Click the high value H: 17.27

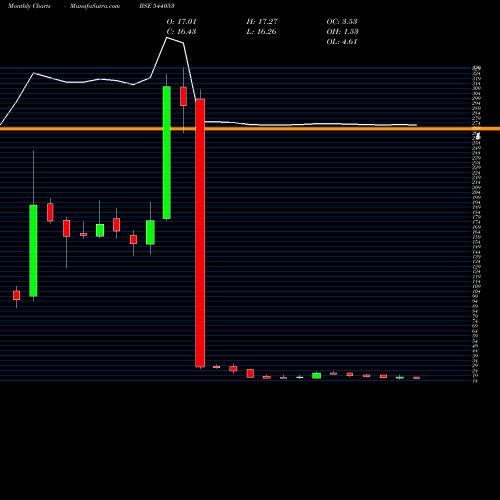point(262,21)
